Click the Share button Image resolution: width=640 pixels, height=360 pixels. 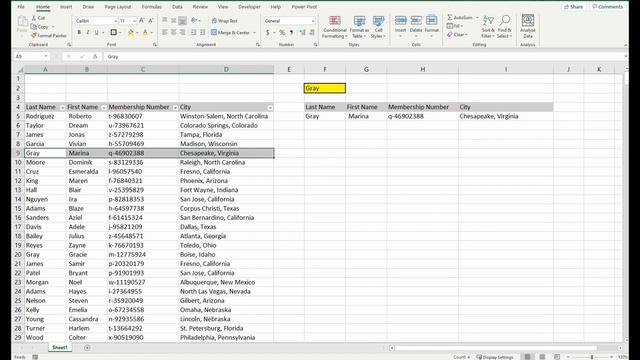click(573, 7)
